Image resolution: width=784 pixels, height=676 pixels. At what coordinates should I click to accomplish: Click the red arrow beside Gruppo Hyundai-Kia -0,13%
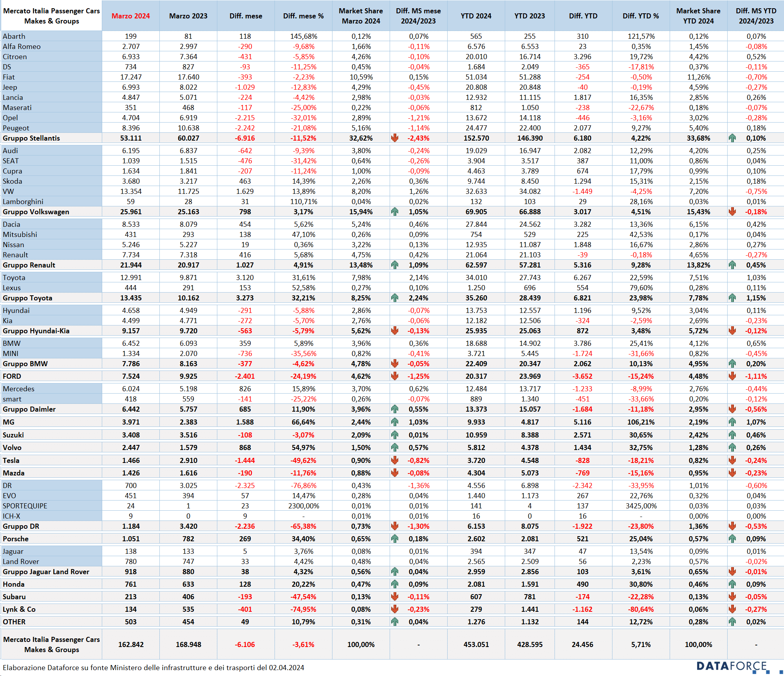click(x=395, y=331)
